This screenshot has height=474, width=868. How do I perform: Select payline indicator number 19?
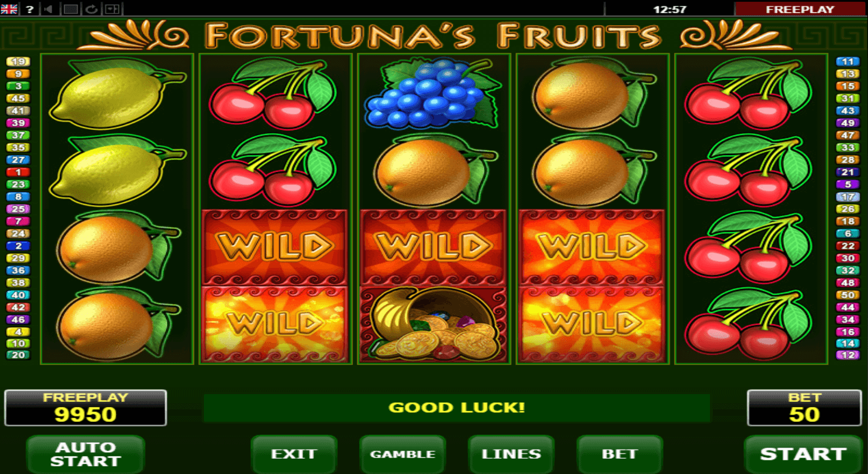click(x=18, y=62)
